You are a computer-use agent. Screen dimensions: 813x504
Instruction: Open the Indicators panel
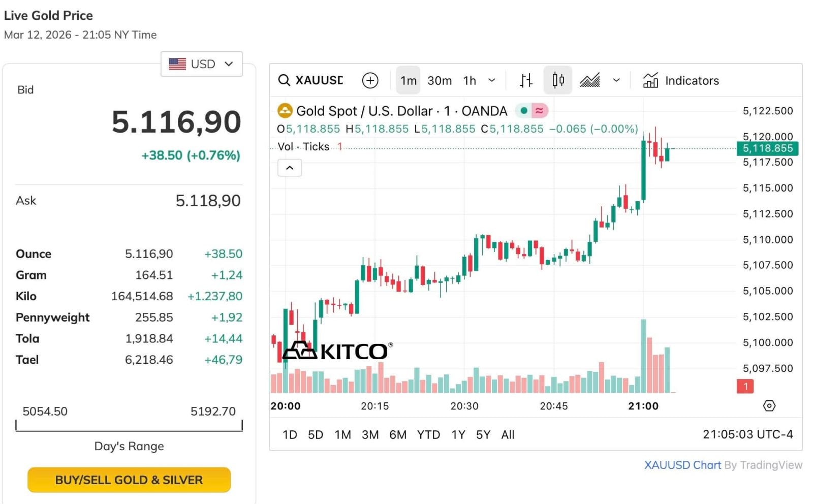coord(681,80)
